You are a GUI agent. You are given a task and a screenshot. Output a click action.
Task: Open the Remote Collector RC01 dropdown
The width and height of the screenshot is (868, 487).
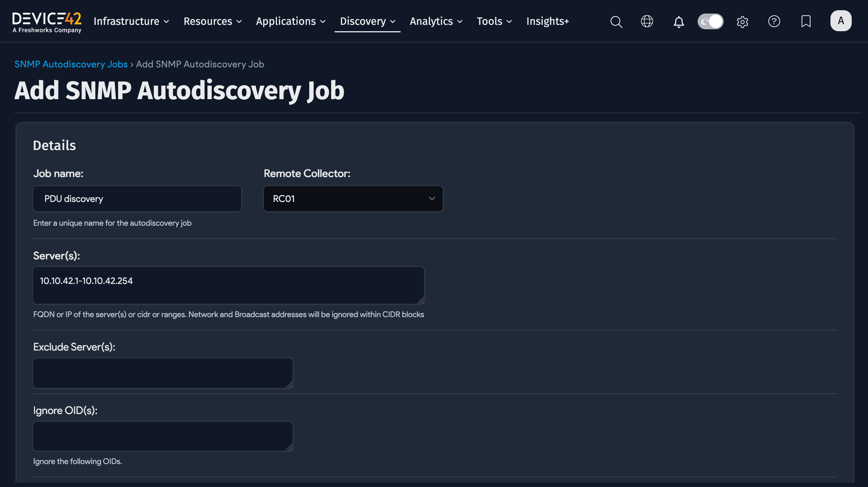pyautogui.click(x=353, y=199)
